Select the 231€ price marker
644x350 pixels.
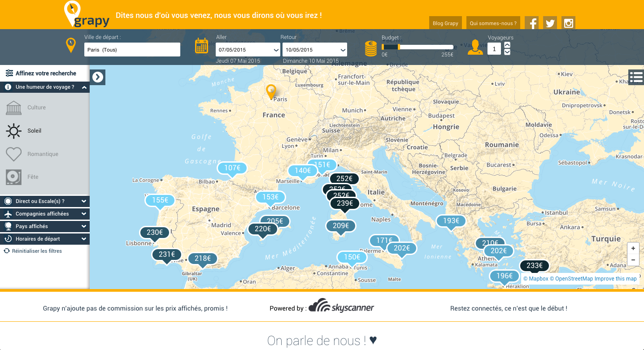[167, 255]
